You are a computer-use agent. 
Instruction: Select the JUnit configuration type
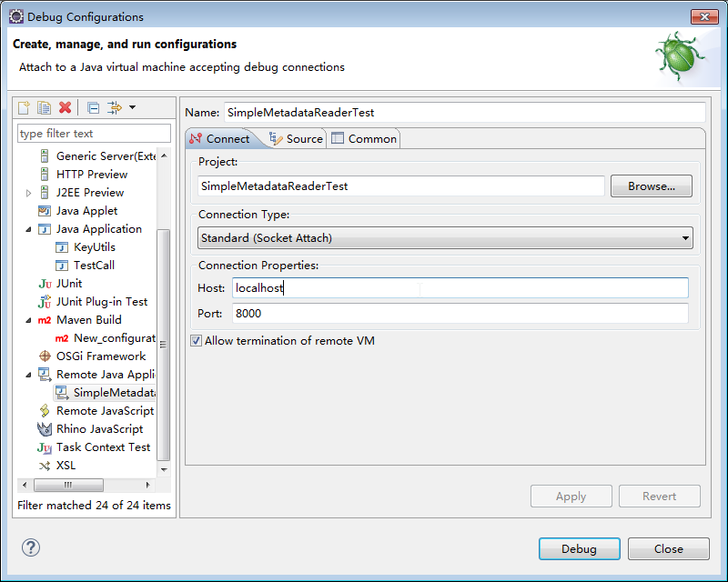click(60, 284)
